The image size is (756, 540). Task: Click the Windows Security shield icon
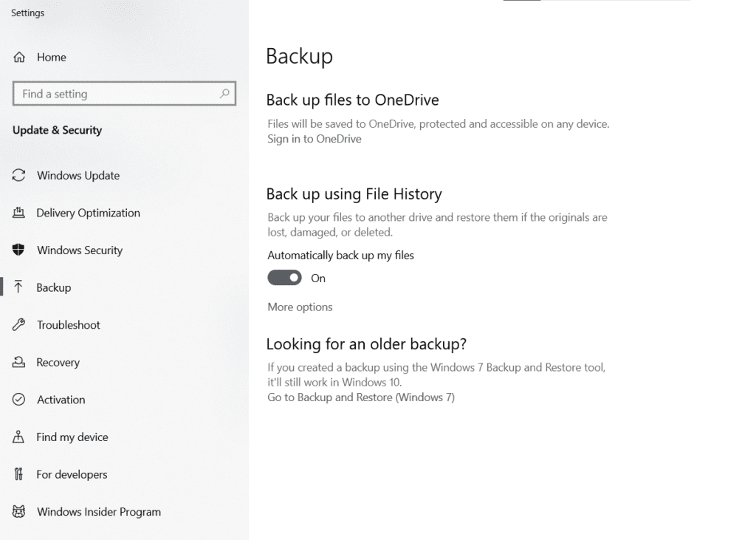pos(21,250)
